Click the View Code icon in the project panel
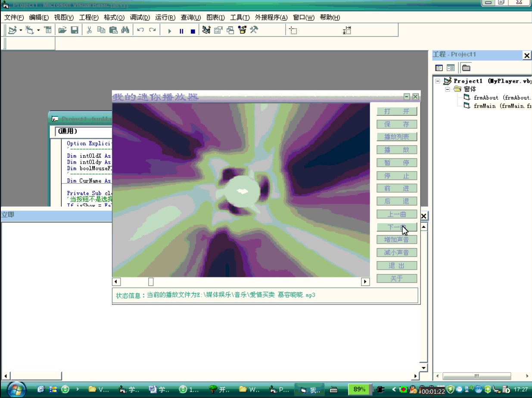Screen dimensions: 532x398 click(x=439, y=68)
